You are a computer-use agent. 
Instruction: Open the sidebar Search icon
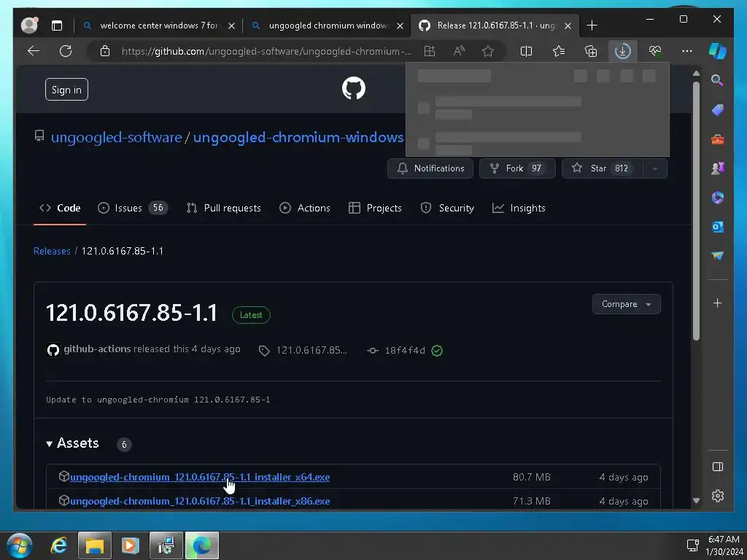point(717,80)
